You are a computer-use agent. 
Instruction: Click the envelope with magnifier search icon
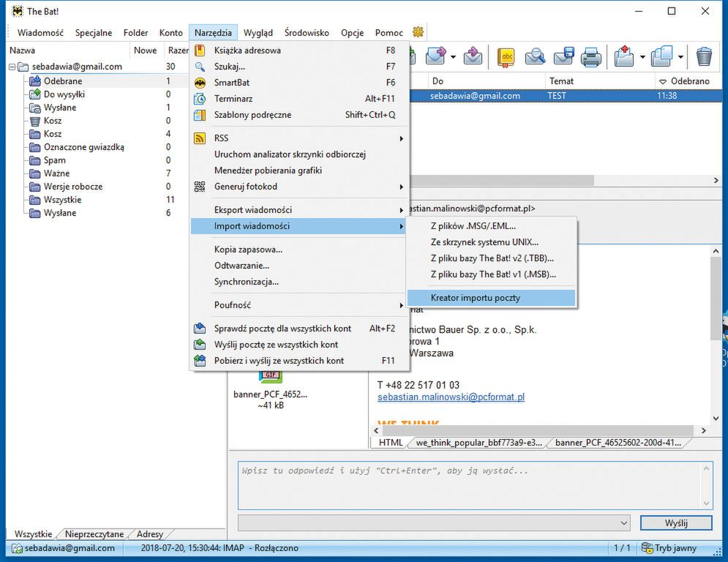(x=535, y=57)
